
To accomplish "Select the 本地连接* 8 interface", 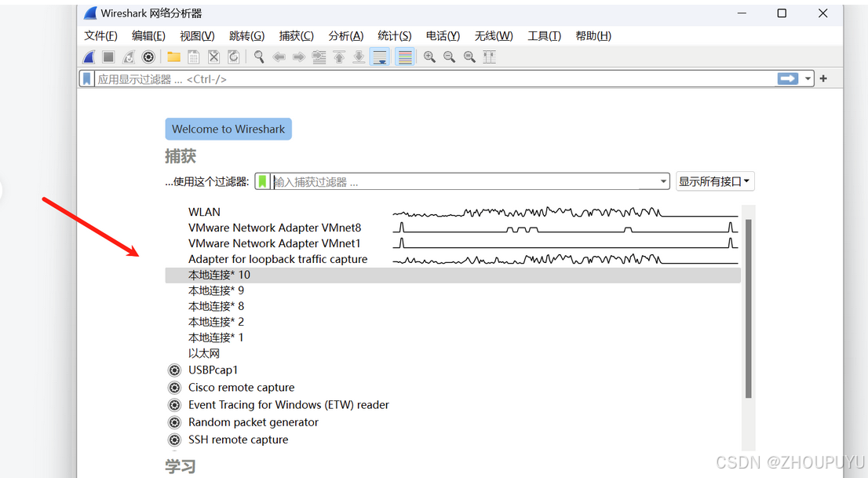I will click(453, 306).
